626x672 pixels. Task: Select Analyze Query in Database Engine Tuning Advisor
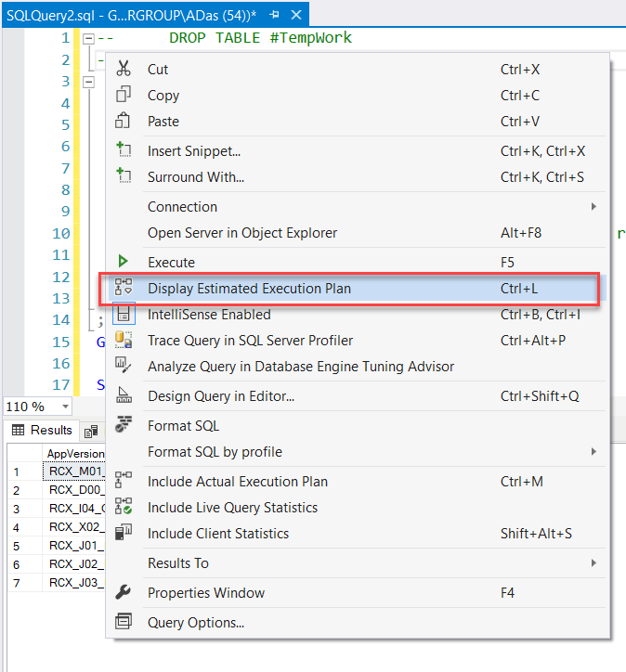click(357, 367)
